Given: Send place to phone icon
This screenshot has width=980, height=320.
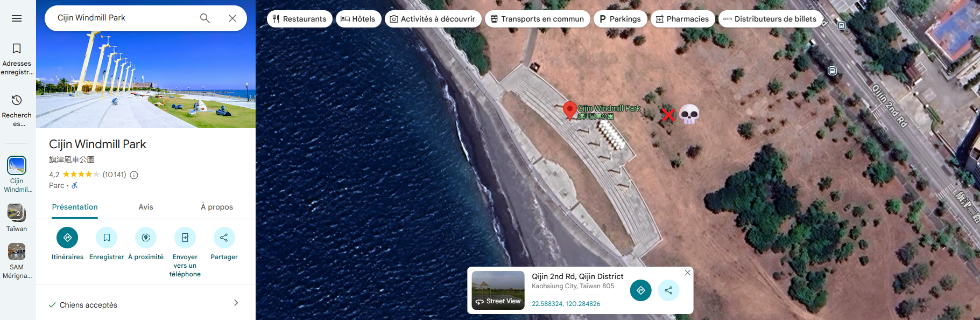Looking at the screenshot, I should 185,238.
